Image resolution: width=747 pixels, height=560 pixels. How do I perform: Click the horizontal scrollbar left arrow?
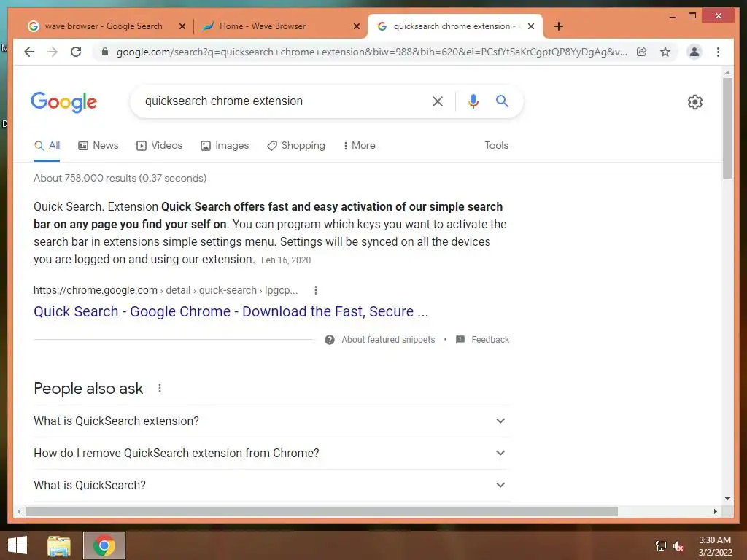(x=19, y=511)
